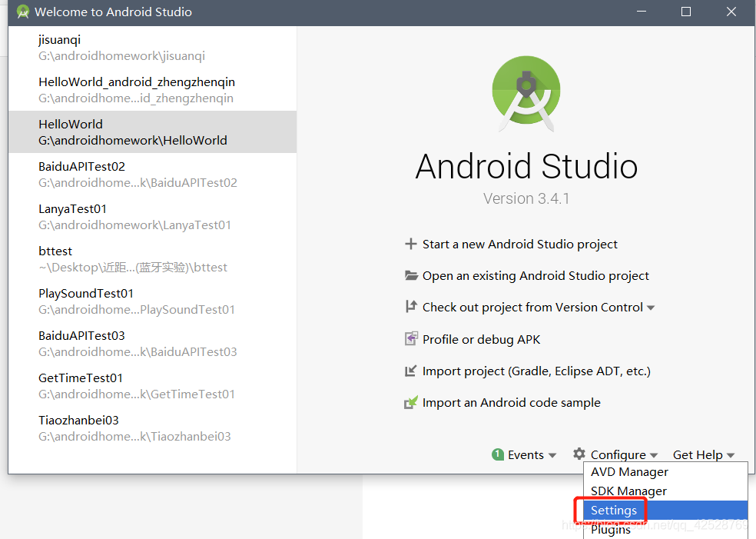Click the Android Studio heading text
Viewport: 756px width, 539px height.
point(526,167)
